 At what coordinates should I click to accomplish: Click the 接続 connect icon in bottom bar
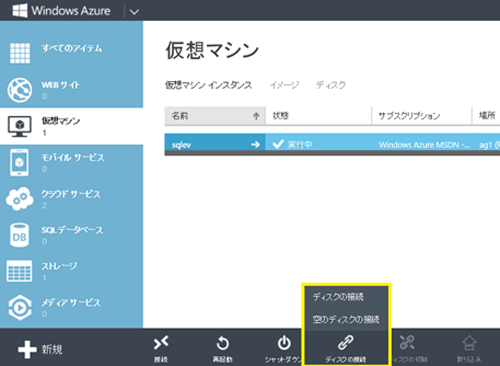coord(161,343)
